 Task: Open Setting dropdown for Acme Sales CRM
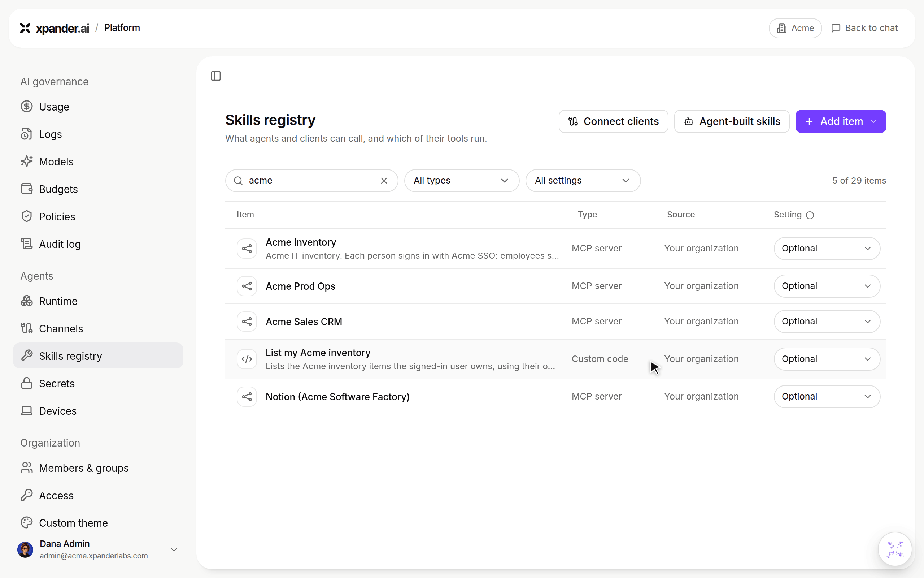[x=827, y=322]
